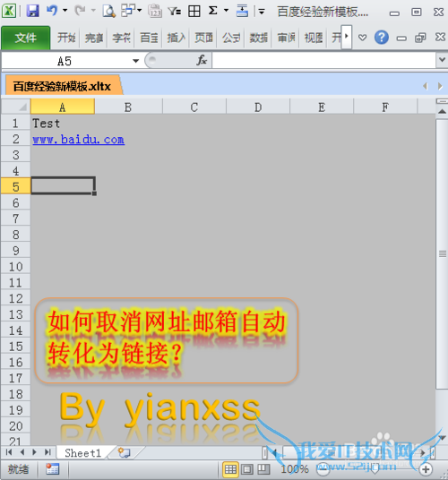Viewport: 448px width, 480px height.
Task: Click the filter funnel toolbar icon
Action: pyautogui.click(x=175, y=12)
